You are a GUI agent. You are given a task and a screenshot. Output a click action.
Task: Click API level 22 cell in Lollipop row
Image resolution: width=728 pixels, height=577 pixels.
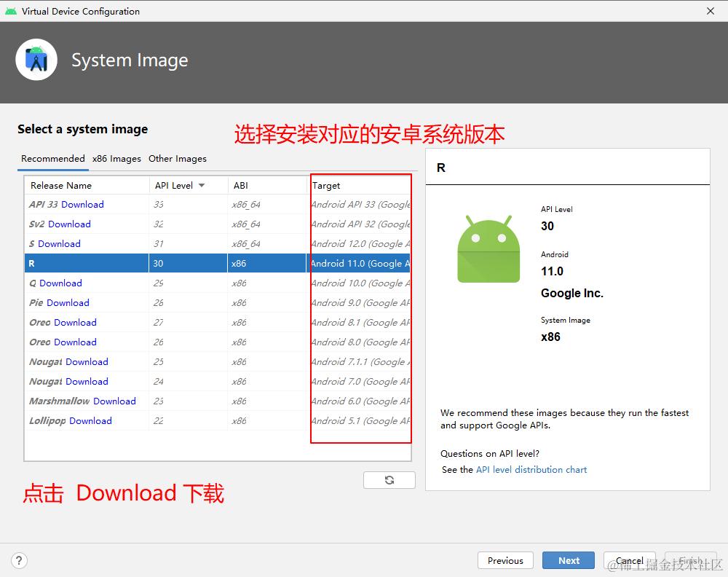point(188,421)
